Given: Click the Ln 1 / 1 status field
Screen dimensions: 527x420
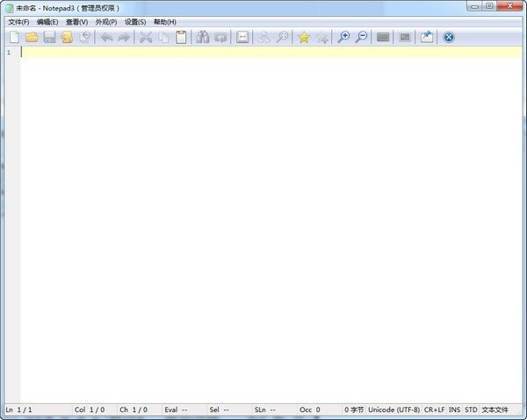Looking at the screenshot, I should pyautogui.click(x=39, y=409).
